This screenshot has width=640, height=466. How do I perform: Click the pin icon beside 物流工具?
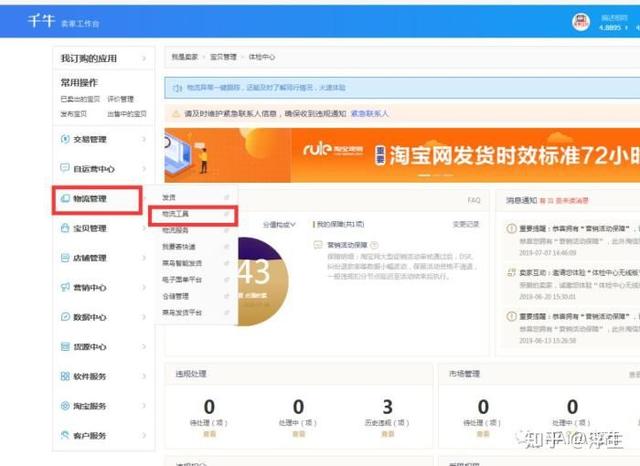point(227,214)
